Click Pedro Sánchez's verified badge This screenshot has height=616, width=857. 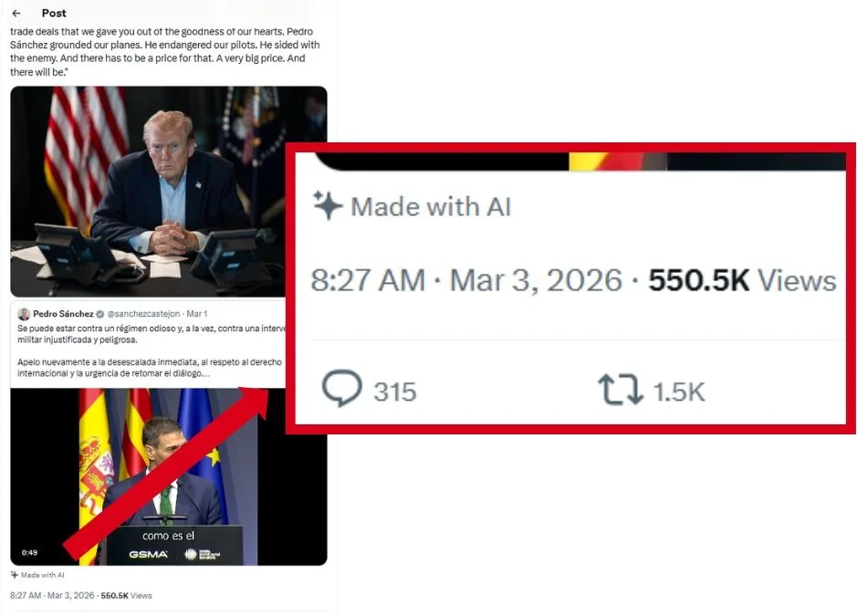coord(100,314)
